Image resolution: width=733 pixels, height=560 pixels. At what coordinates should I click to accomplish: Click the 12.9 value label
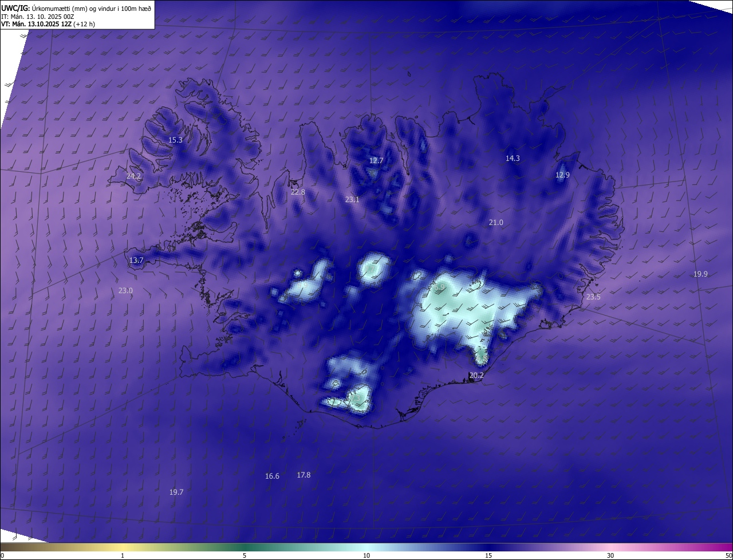[x=562, y=175]
